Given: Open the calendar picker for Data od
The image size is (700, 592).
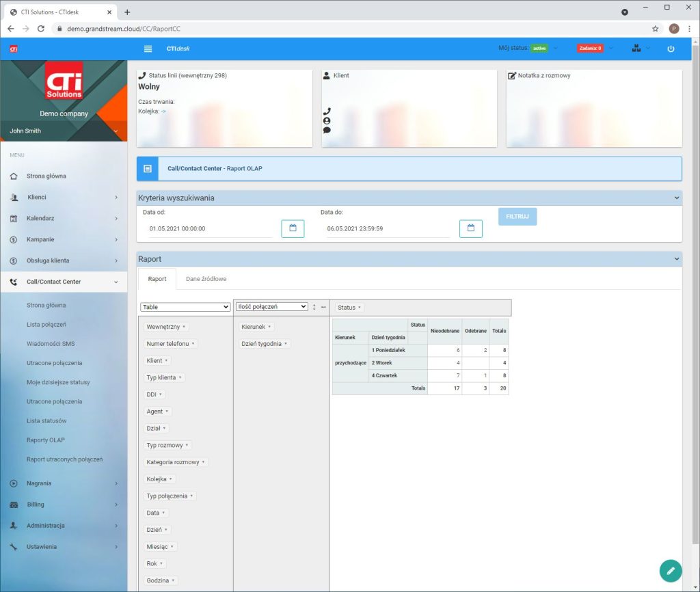Looking at the screenshot, I should (x=293, y=228).
